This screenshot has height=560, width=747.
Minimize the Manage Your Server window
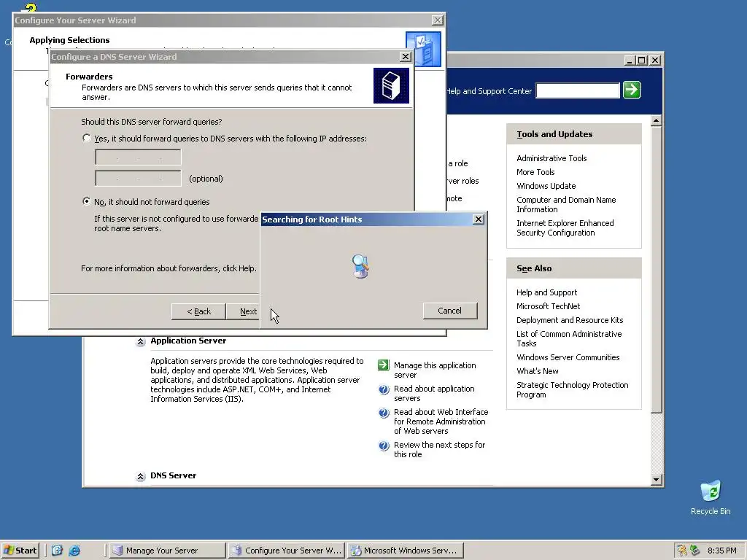click(630, 61)
